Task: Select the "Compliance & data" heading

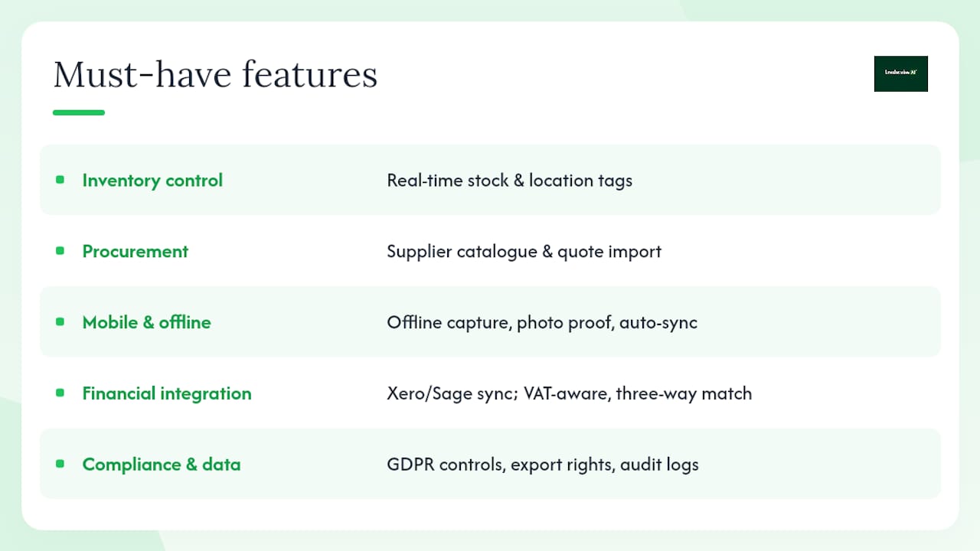Action: coord(161,465)
